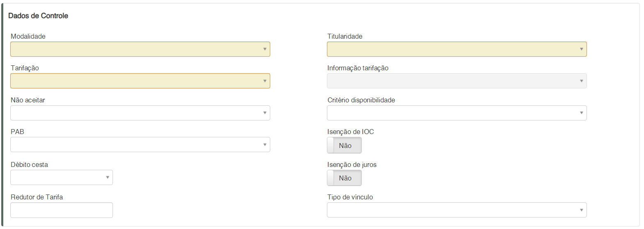Expand the Tipo de vínculo dropdown
This screenshot has width=644, height=229.
click(456, 210)
